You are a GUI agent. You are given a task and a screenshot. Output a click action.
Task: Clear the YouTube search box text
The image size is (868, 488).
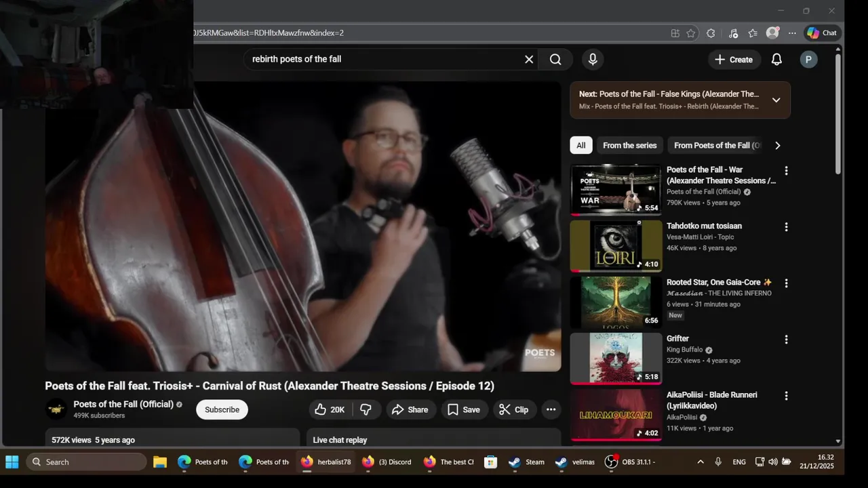tap(529, 60)
